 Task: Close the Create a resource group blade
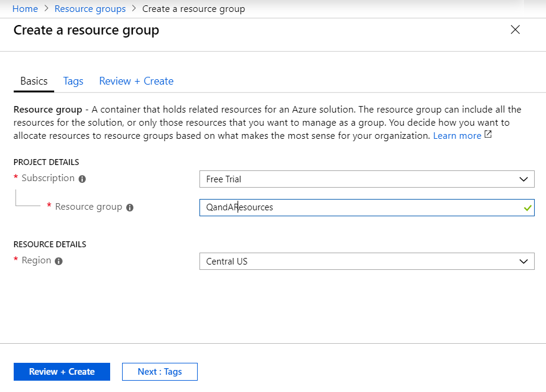[515, 30]
